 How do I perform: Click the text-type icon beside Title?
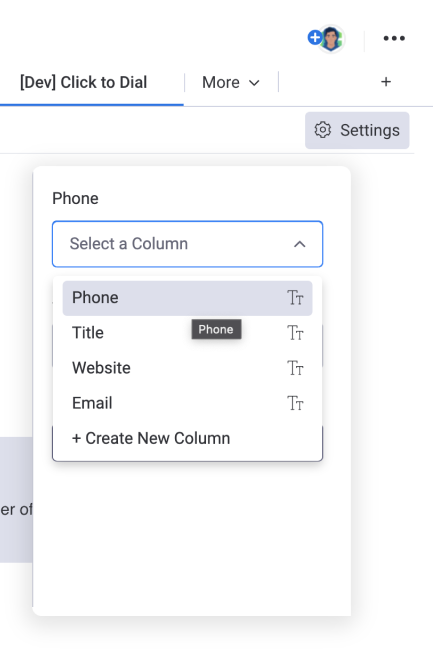pyautogui.click(x=295, y=333)
